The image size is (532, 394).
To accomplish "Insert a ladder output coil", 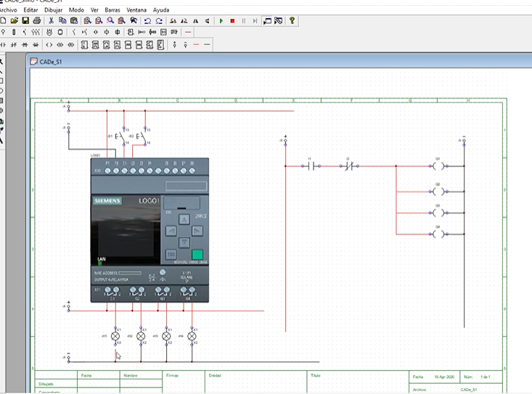I will [49, 44].
